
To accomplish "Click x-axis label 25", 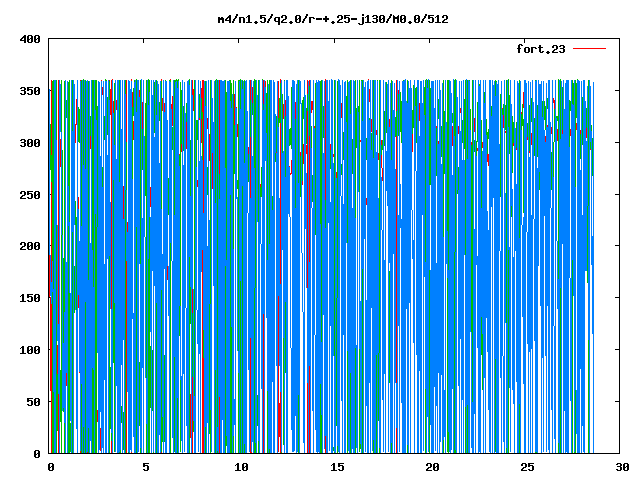I will tap(527, 467).
